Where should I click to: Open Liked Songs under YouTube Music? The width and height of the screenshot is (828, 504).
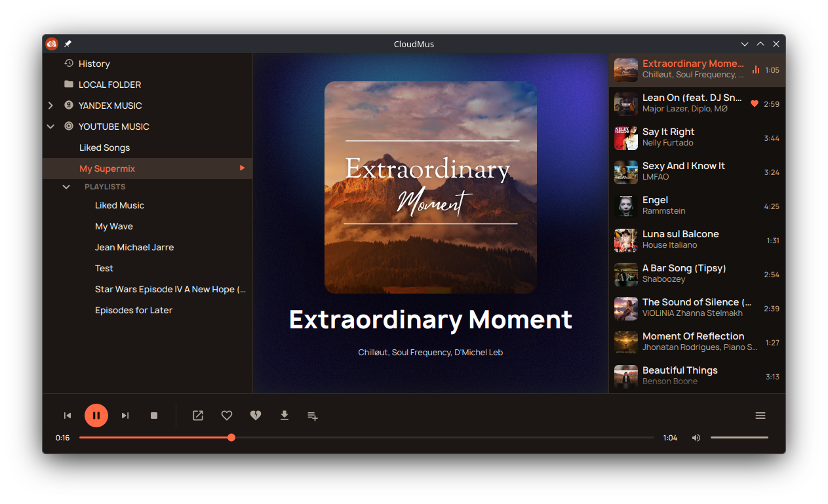pyautogui.click(x=148, y=147)
